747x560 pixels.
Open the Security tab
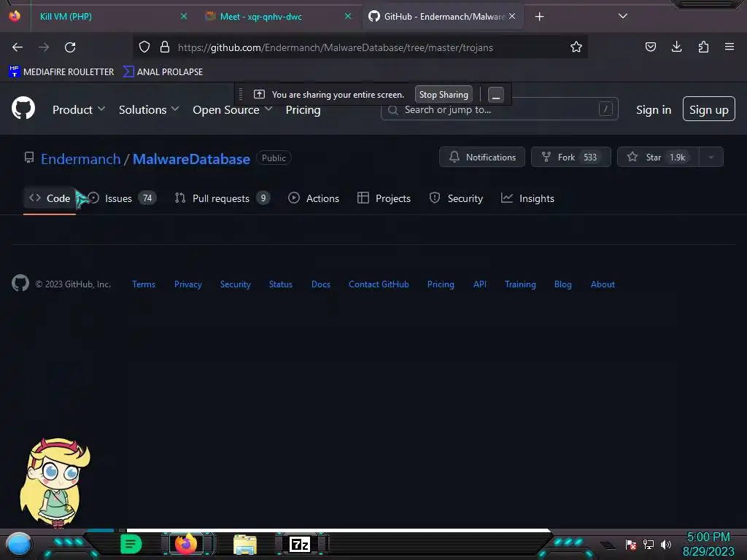coord(456,198)
